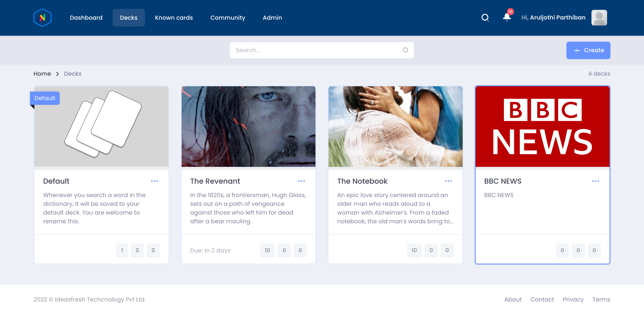Switch to the Community tab
The image size is (644, 314).
click(x=227, y=17)
